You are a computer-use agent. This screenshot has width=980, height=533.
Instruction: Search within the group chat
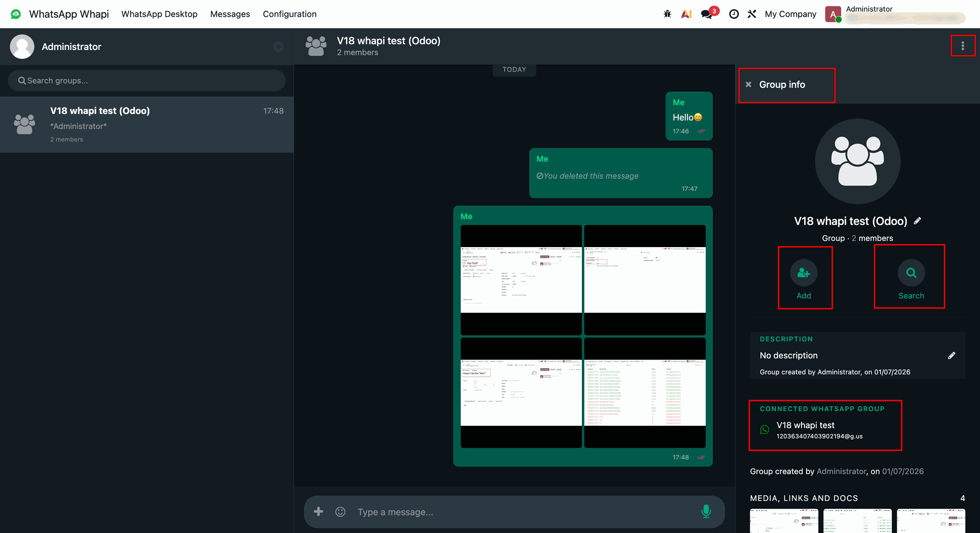(911, 279)
